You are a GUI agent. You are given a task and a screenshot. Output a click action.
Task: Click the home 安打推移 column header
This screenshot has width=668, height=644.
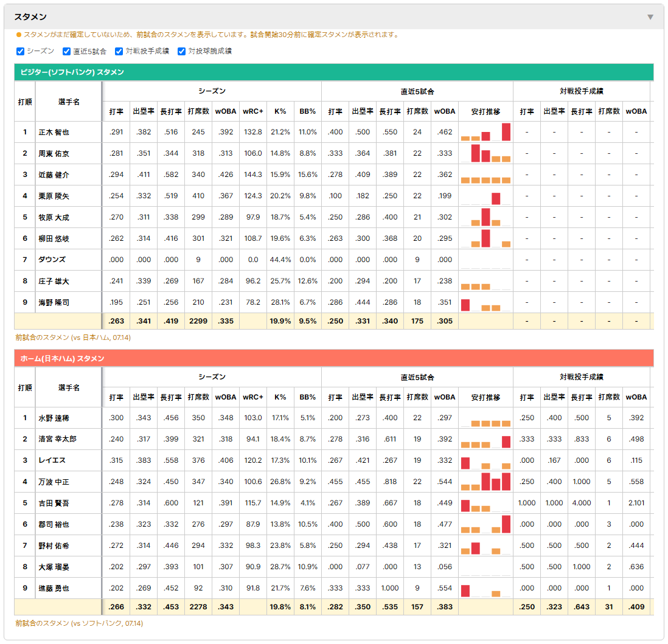[485, 397]
